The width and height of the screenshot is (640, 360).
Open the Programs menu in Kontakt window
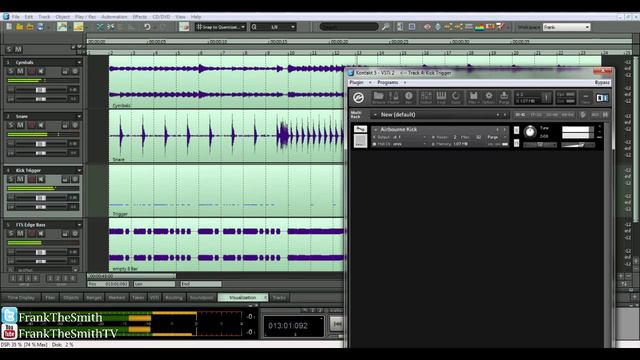[x=388, y=82]
